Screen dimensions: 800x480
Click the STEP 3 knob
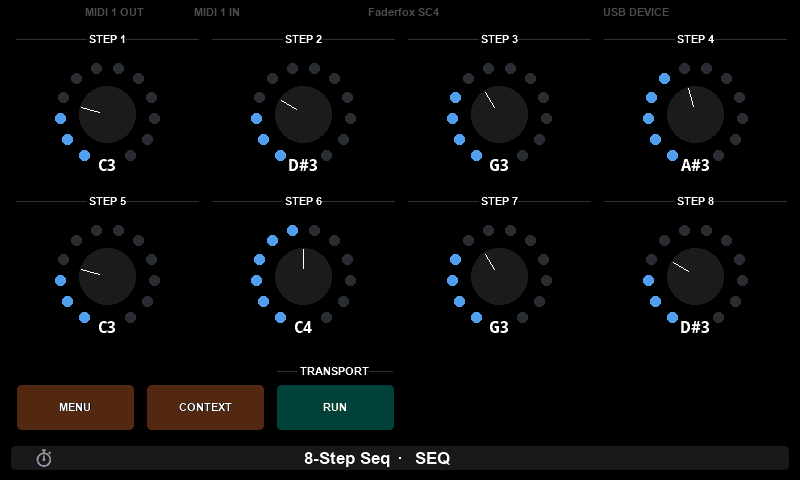click(499, 114)
